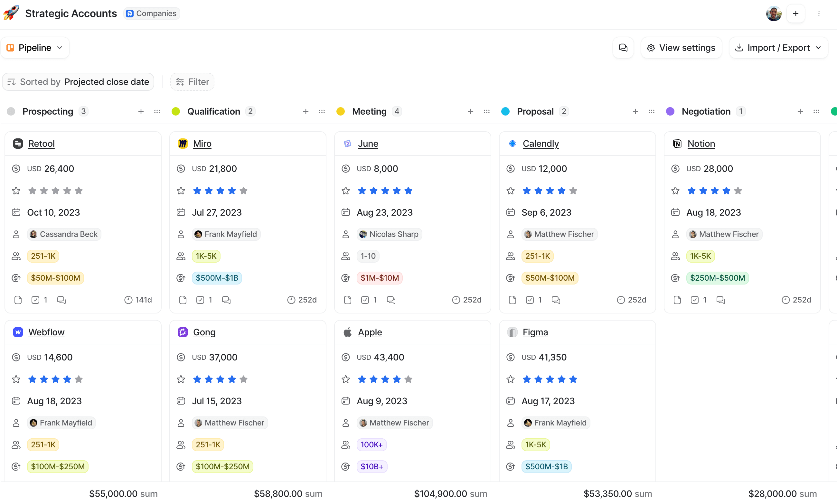Click the Proposal sum footer
This screenshot has width=837, height=504.
pos(617,493)
